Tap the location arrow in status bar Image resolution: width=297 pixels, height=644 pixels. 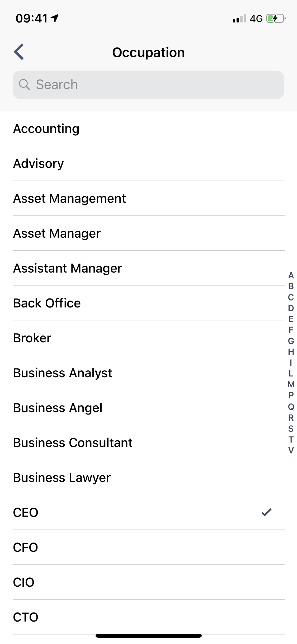click(55, 18)
